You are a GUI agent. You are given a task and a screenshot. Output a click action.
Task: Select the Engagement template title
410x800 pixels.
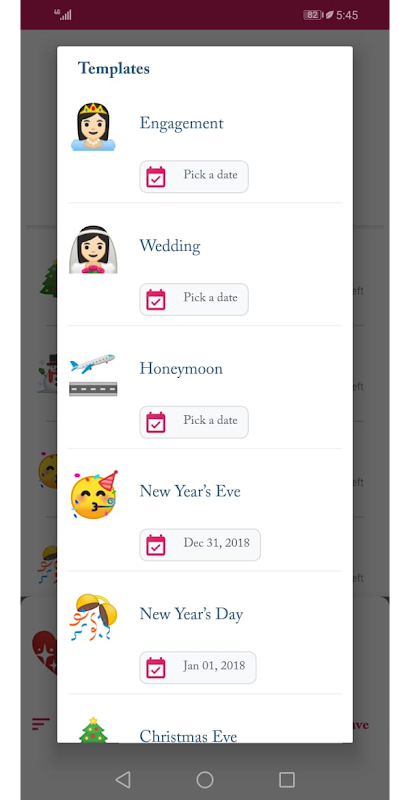point(182,123)
